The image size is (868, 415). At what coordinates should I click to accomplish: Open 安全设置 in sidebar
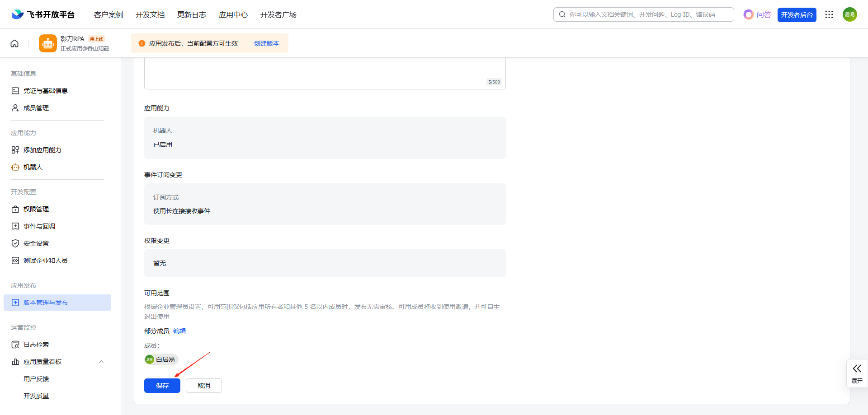[36, 243]
